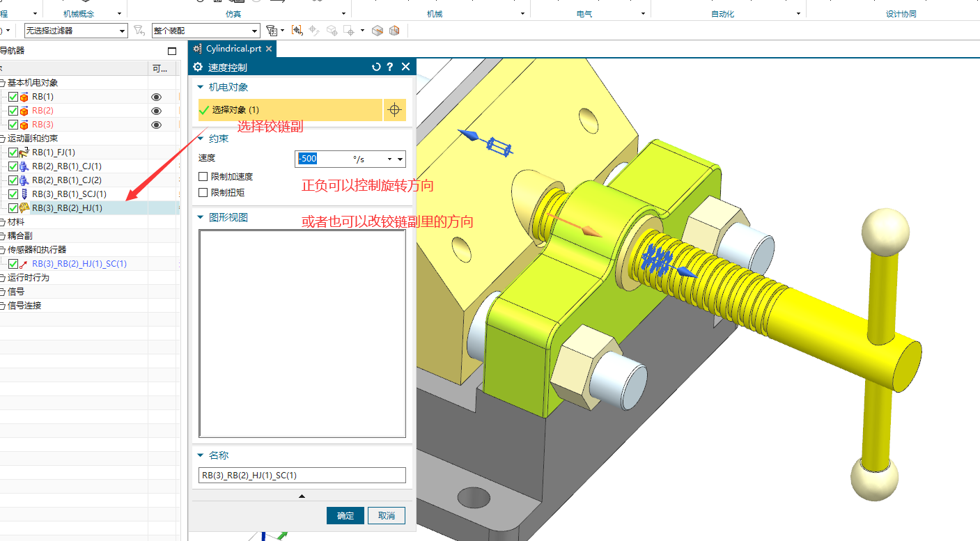Click the speed control icon of RB(3)_RB(2)_HJ(1)_SC(1)
The height and width of the screenshot is (541, 980).
tap(24, 264)
